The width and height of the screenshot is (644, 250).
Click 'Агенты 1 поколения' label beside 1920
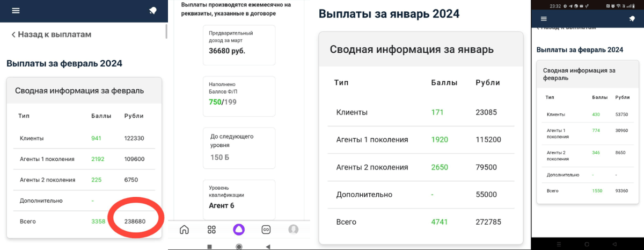point(372,140)
